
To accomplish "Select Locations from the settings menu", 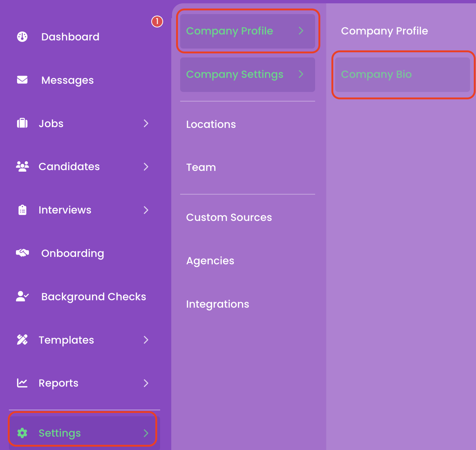I will 211,124.
